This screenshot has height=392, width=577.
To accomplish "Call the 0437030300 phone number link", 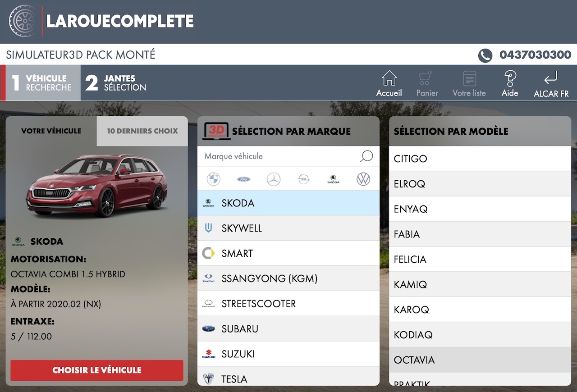I will pyautogui.click(x=535, y=55).
